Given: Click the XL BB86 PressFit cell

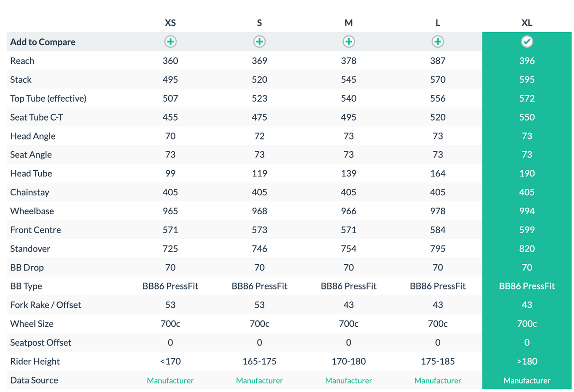Looking at the screenshot, I should (x=527, y=286).
